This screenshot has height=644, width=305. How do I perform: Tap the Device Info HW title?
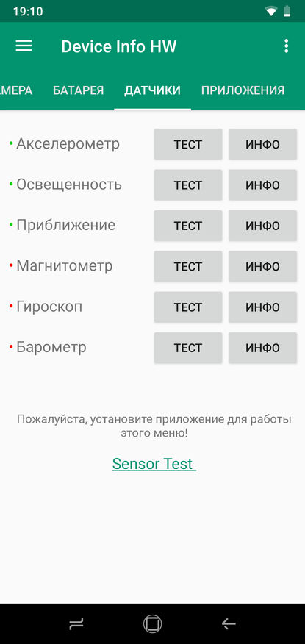click(x=118, y=46)
